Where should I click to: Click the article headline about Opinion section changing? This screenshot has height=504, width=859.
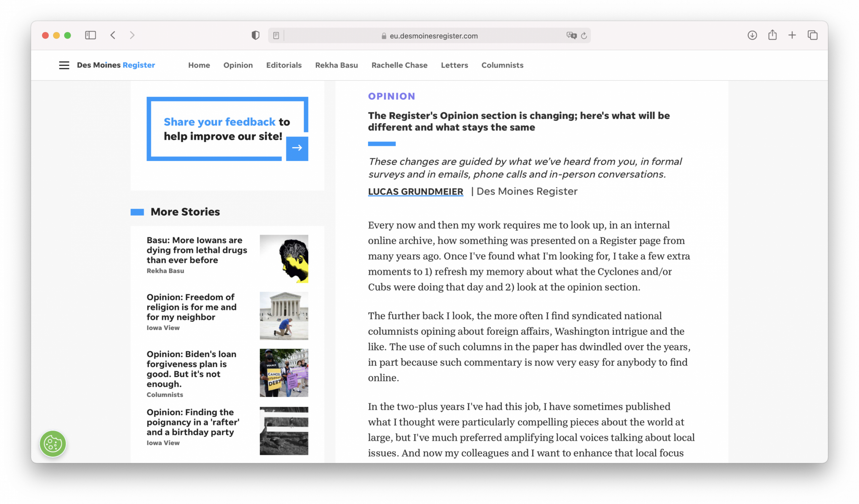[x=519, y=121]
